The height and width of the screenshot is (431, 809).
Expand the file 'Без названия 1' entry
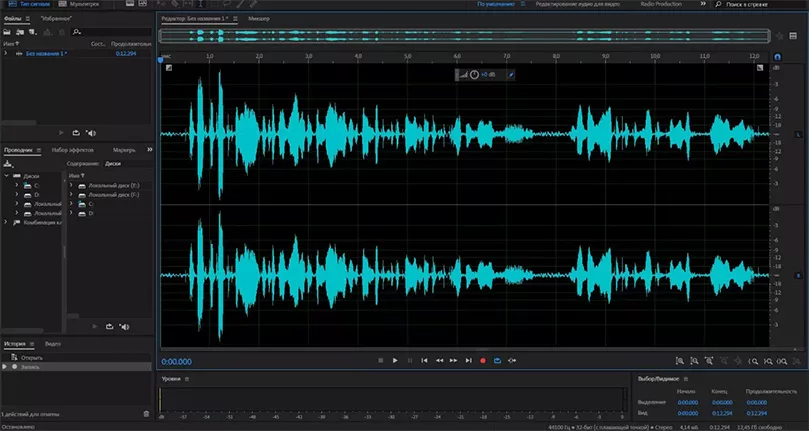tap(6, 54)
